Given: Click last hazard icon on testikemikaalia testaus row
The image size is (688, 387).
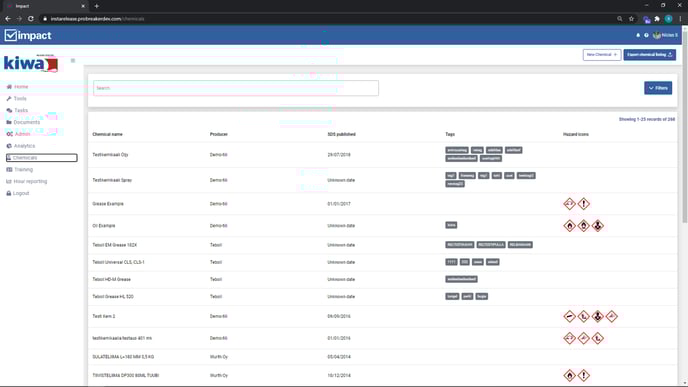Looking at the screenshot, I should click(598, 338).
